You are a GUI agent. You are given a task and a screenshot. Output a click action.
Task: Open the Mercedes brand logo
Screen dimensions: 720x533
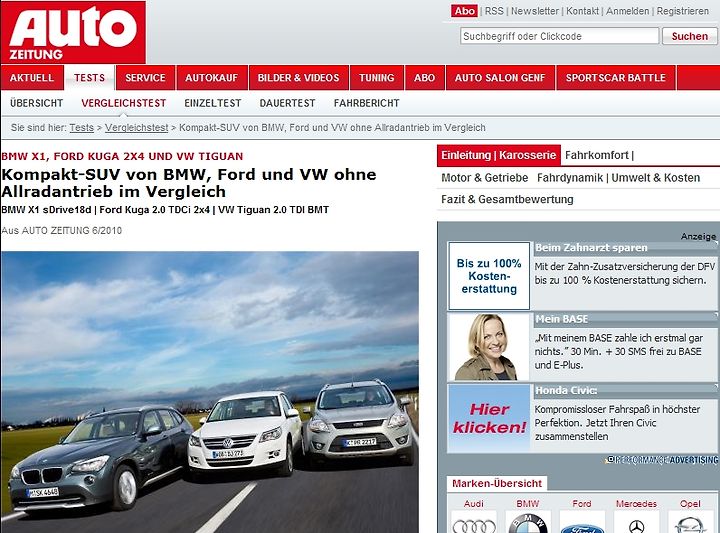click(x=636, y=522)
